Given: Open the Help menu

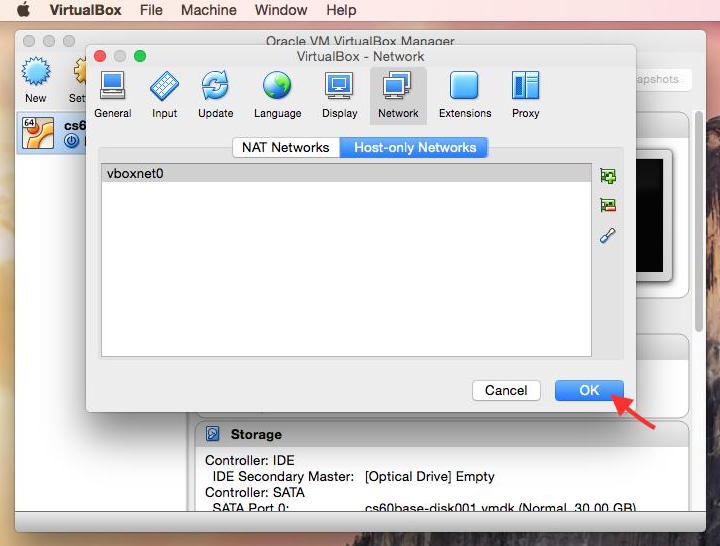Looking at the screenshot, I should point(341,10).
